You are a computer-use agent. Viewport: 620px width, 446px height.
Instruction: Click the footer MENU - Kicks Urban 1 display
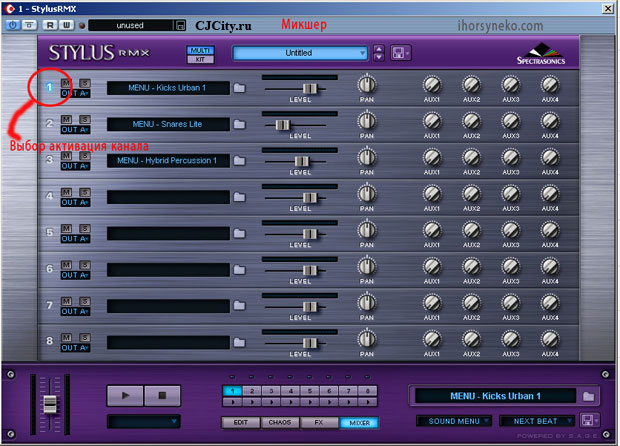pyautogui.click(x=495, y=396)
